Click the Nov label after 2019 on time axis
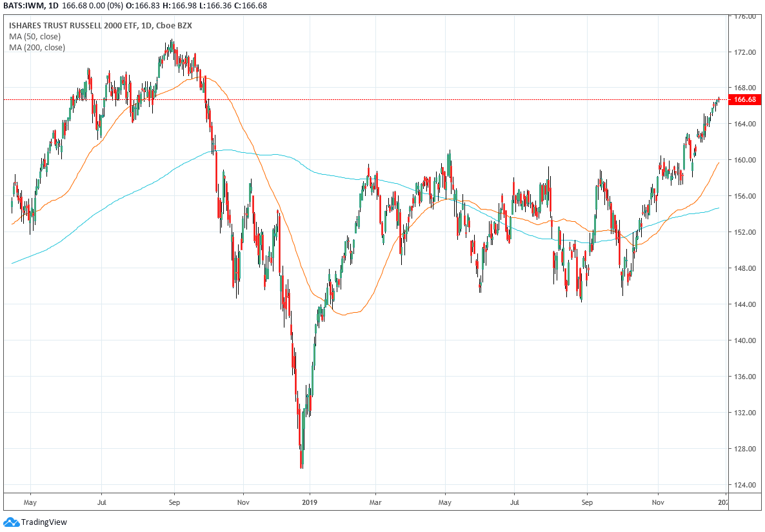This screenshot has width=765, height=532. (658, 502)
